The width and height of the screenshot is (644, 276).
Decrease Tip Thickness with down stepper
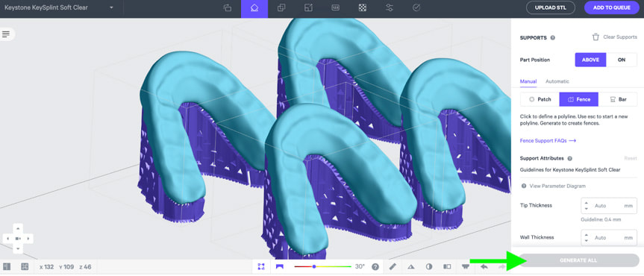click(x=587, y=209)
